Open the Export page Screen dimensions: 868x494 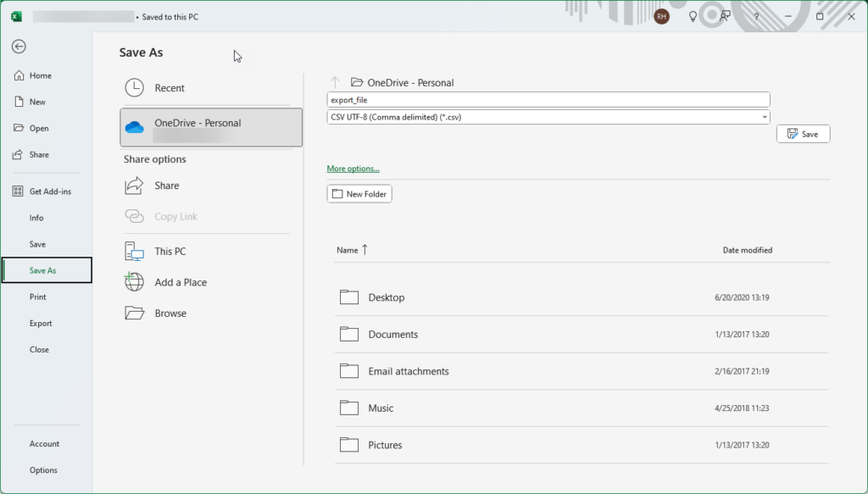coord(41,324)
